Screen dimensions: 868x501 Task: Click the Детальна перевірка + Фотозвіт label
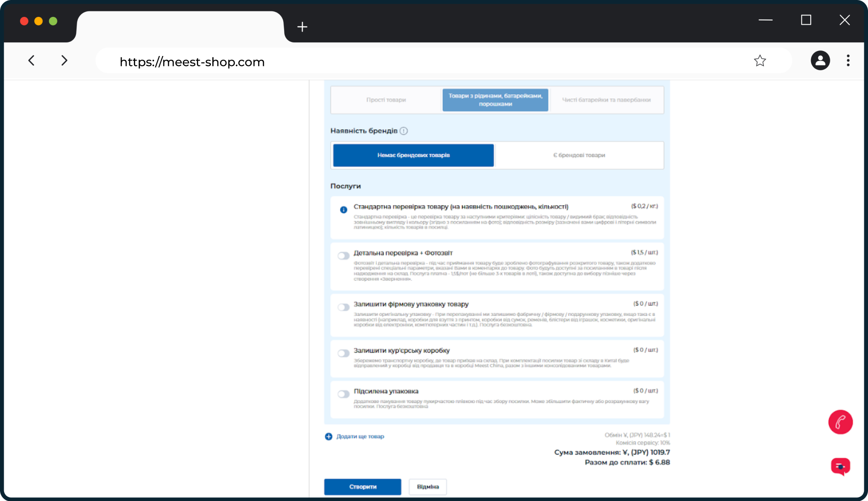pos(403,253)
